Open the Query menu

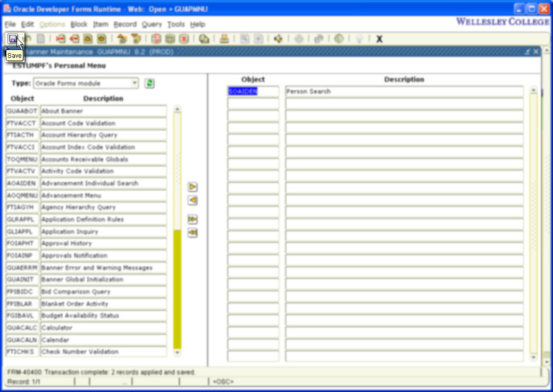click(x=152, y=24)
